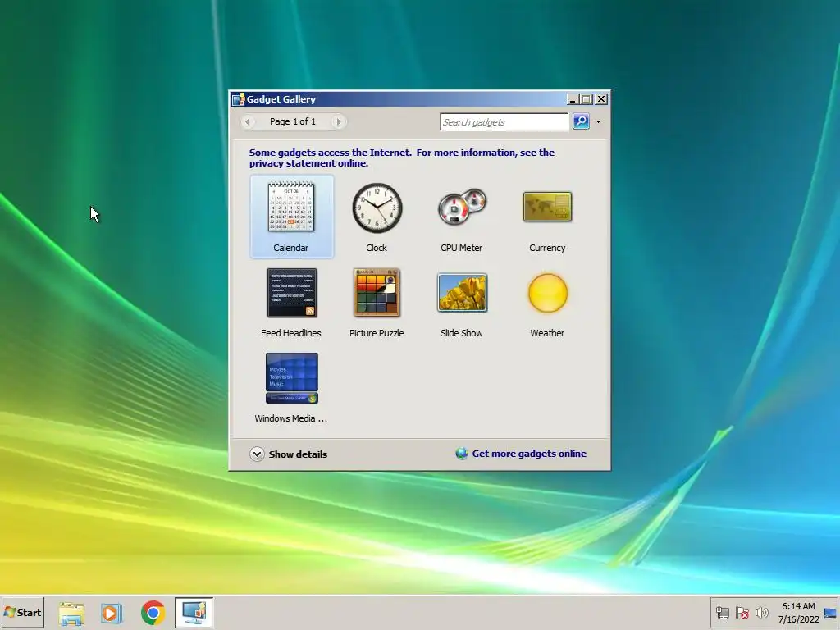Click the 'Picture Puzzle' label text
Screen dimensions: 840x630
tap(377, 333)
